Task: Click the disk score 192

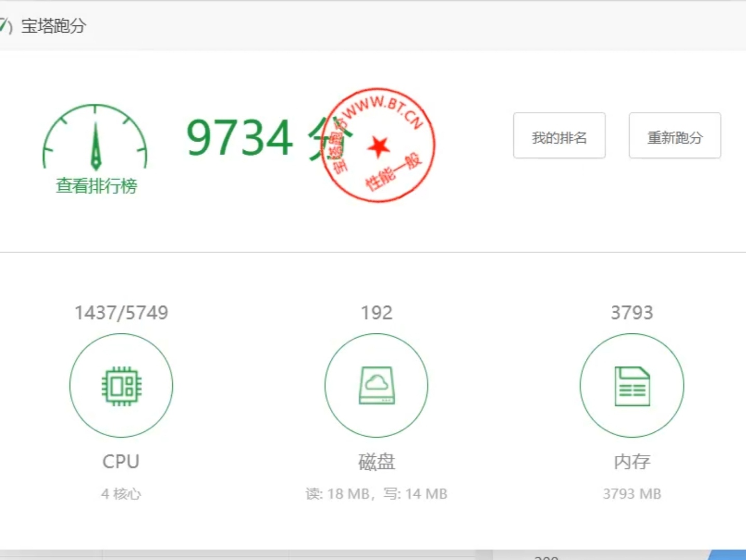Action: [x=377, y=313]
